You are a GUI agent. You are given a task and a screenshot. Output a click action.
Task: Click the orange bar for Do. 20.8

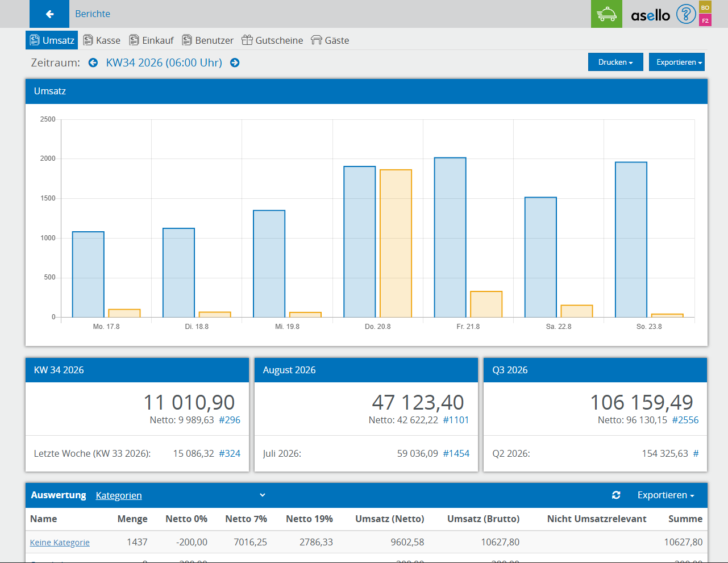[396, 243]
